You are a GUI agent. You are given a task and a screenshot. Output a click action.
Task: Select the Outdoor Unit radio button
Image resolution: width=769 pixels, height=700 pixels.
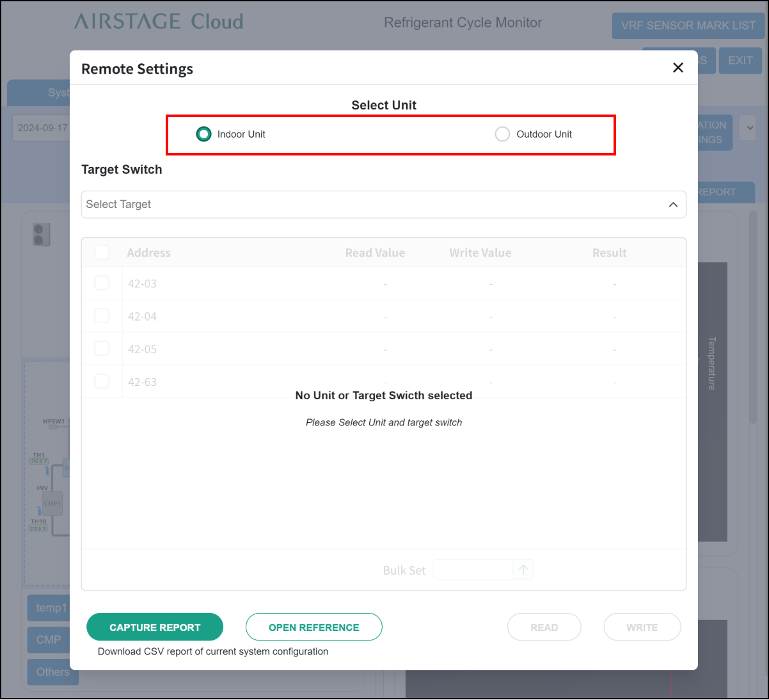coord(502,134)
